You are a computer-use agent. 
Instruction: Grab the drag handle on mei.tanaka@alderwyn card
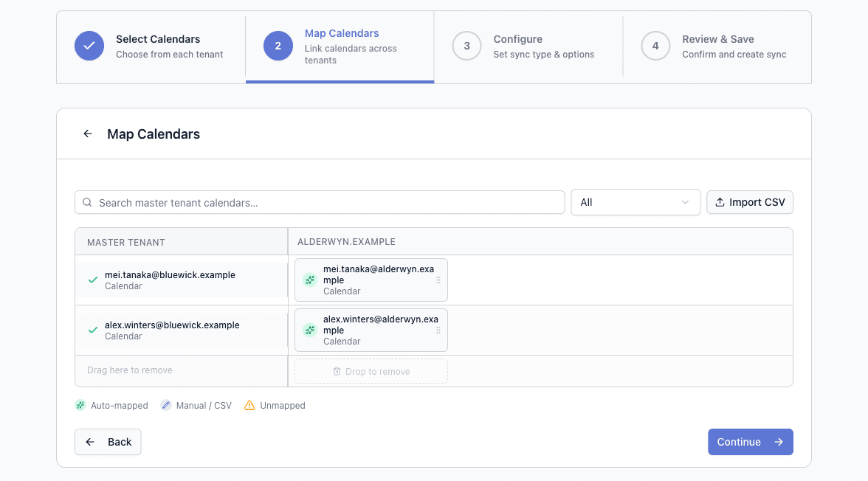438,280
